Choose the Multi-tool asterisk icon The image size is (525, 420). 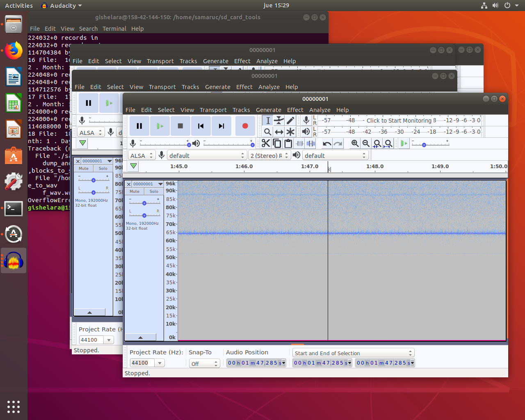pyautogui.click(x=290, y=132)
